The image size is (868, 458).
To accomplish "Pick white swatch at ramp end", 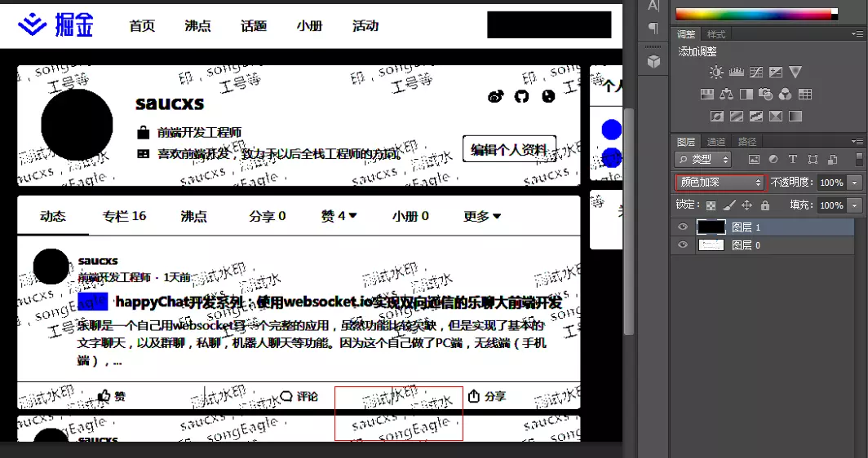I will 835,11.
